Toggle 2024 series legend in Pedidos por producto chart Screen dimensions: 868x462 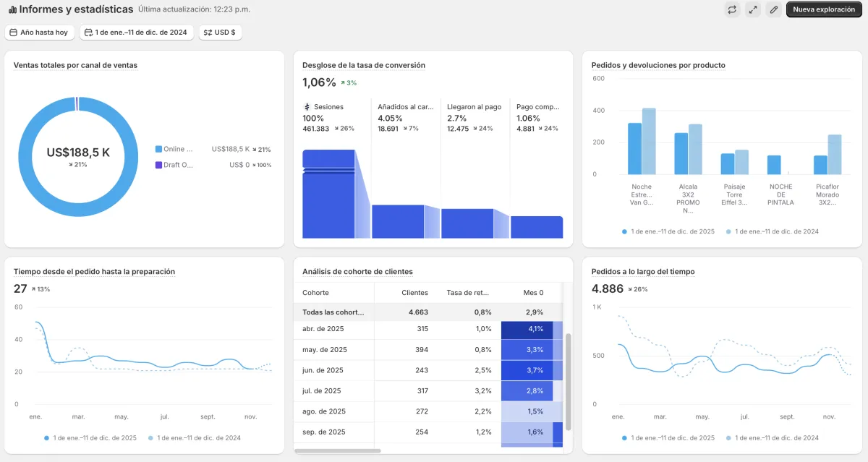click(x=773, y=231)
